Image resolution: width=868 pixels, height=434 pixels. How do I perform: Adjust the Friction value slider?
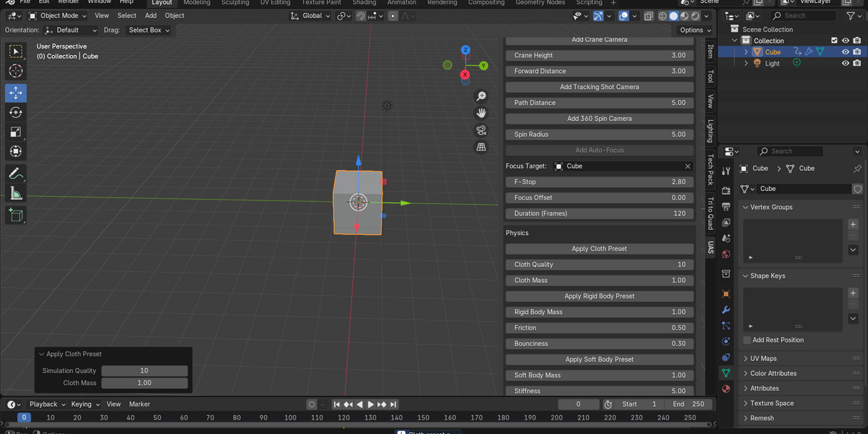coord(600,328)
